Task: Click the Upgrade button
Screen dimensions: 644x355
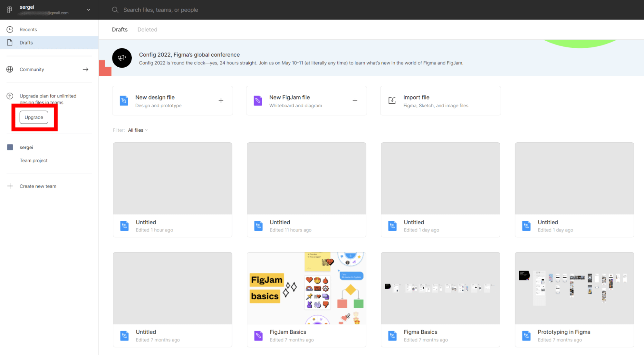Action: click(x=34, y=117)
